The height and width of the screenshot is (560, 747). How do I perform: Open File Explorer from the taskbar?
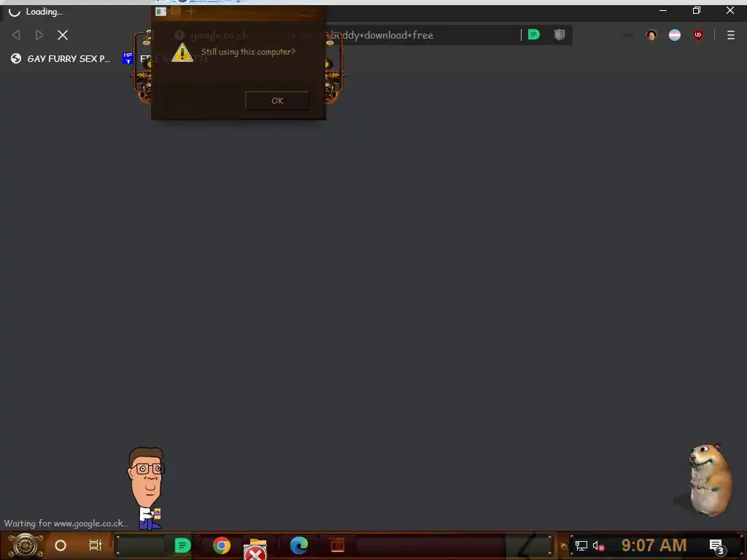pos(256,548)
